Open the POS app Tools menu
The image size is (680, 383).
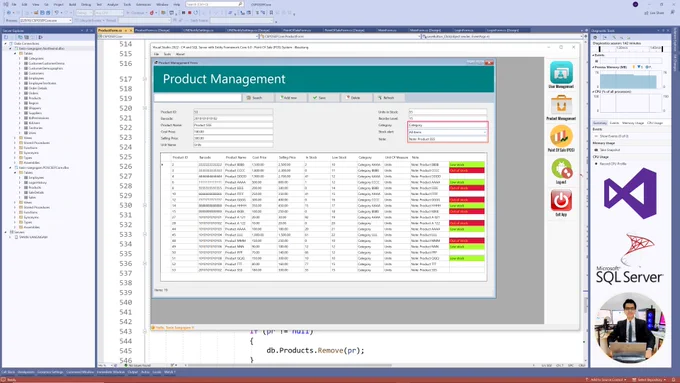click(x=167, y=54)
